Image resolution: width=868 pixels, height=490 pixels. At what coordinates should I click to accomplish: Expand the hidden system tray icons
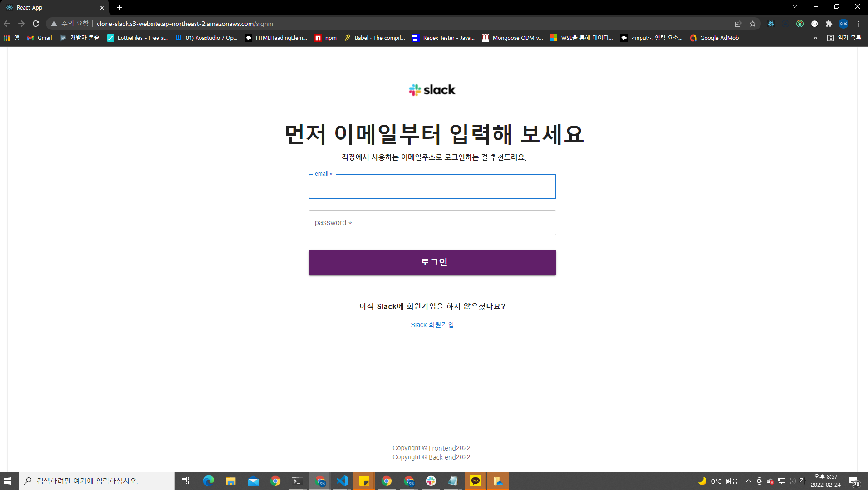[x=749, y=481]
